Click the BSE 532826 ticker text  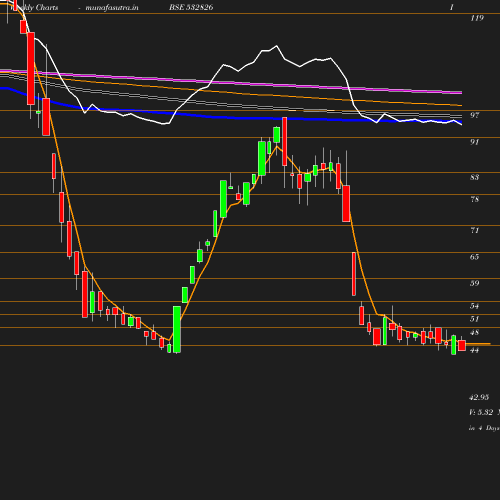[x=191, y=8]
